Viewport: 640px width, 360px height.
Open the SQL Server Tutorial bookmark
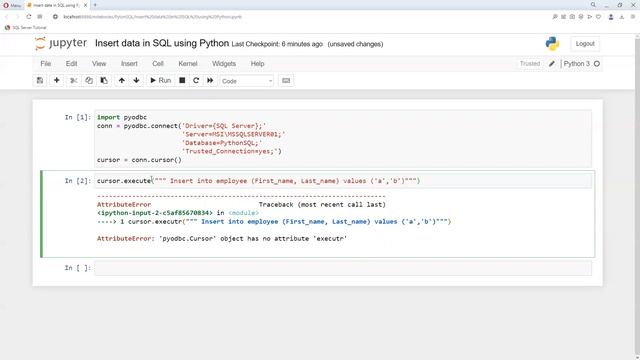tap(26, 28)
